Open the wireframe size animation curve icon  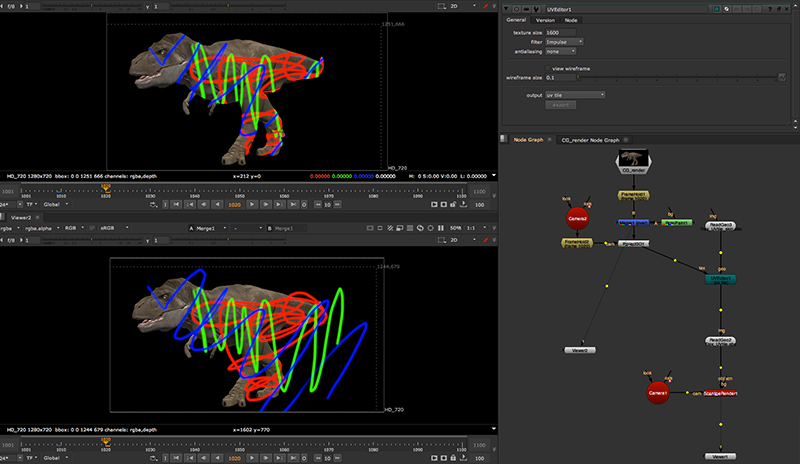click(x=782, y=76)
